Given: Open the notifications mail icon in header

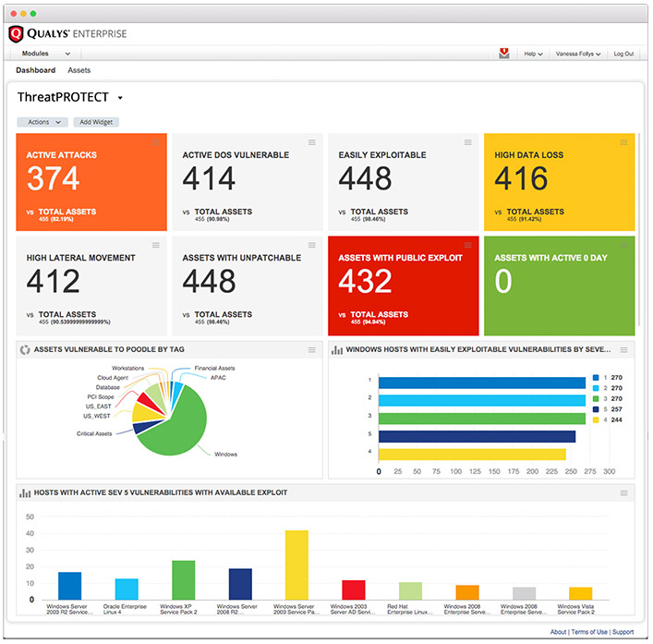Looking at the screenshot, I should pyautogui.click(x=504, y=54).
